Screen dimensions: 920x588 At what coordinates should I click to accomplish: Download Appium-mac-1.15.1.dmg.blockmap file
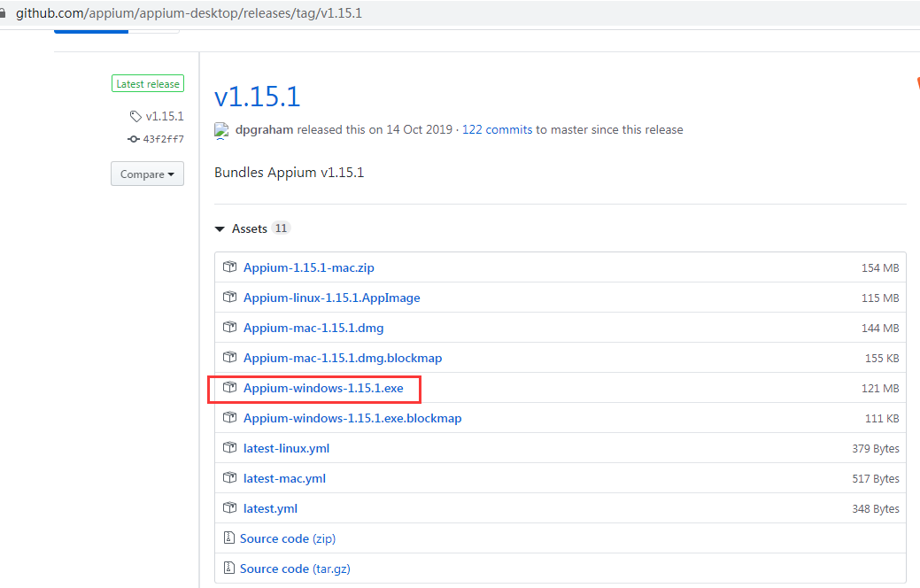coord(343,358)
